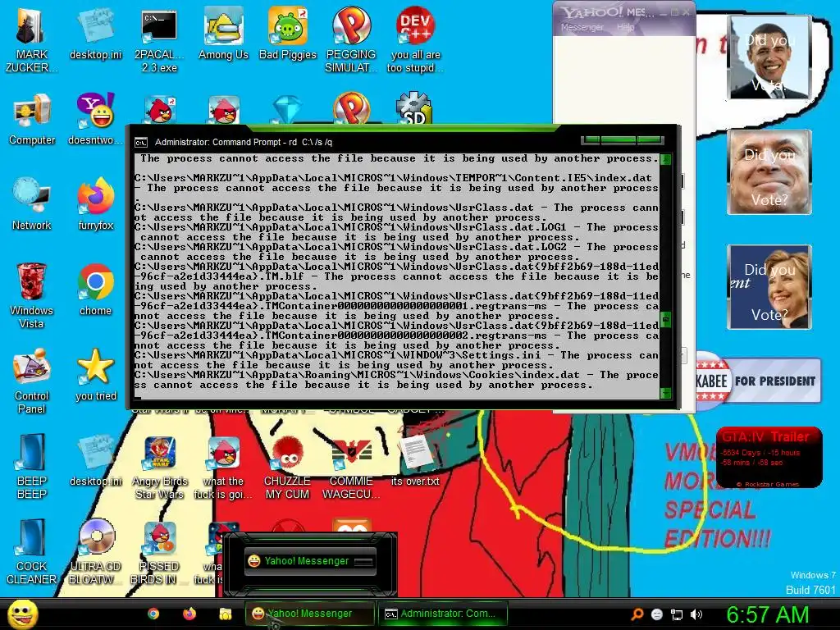Launch the CHUZZLE desktop shortcut
The width and height of the screenshot is (840, 630).
pyautogui.click(x=288, y=466)
